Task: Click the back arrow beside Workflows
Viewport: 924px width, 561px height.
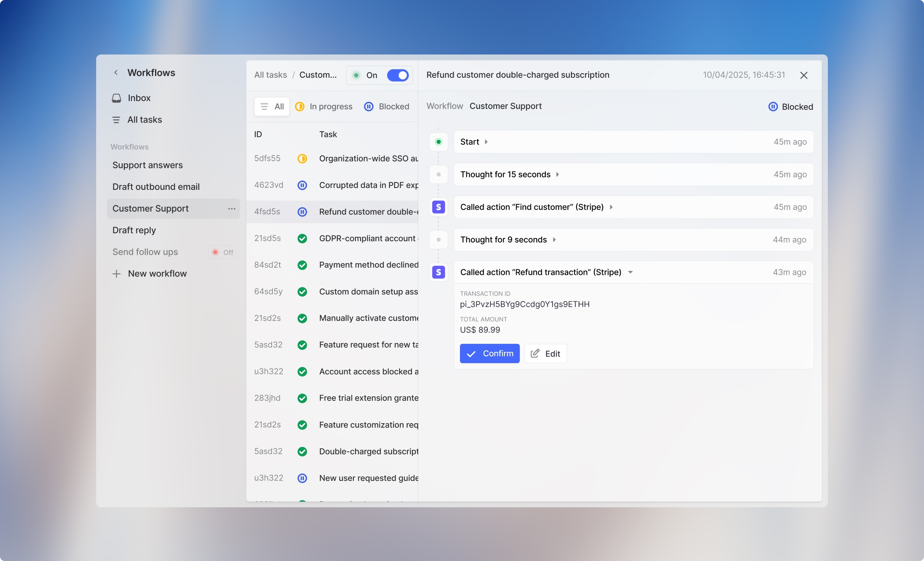Action: 116,73
